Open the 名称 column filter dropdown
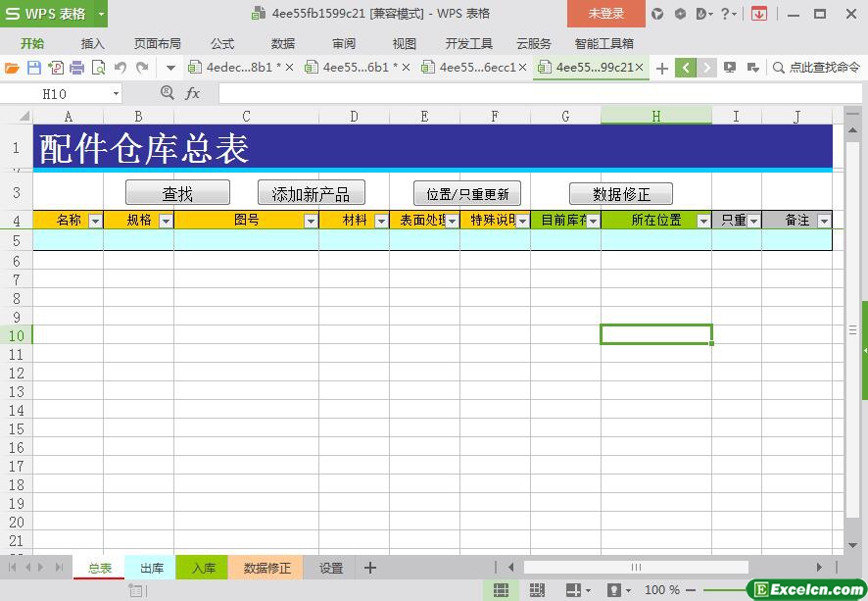 pos(95,221)
